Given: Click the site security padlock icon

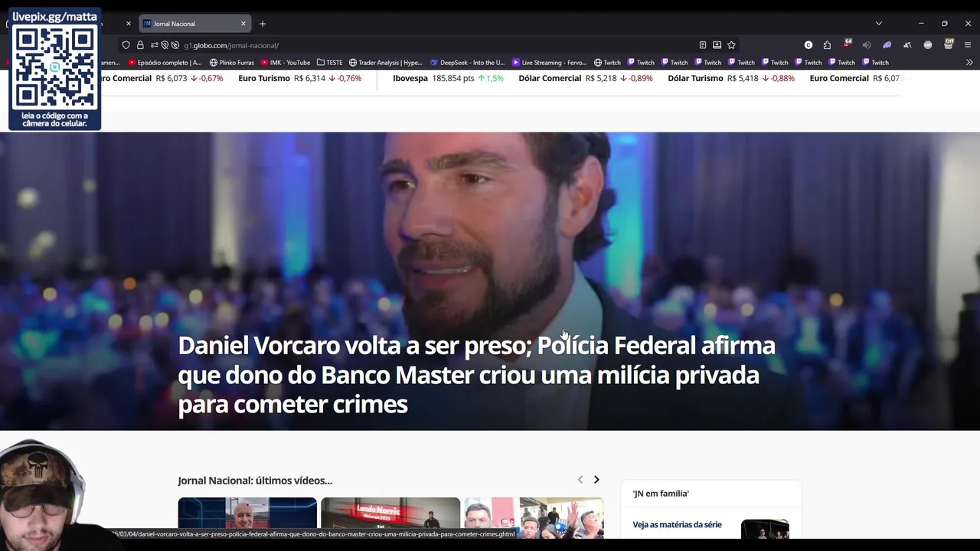Looking at the screenshot, I should (x=140, y=45).
